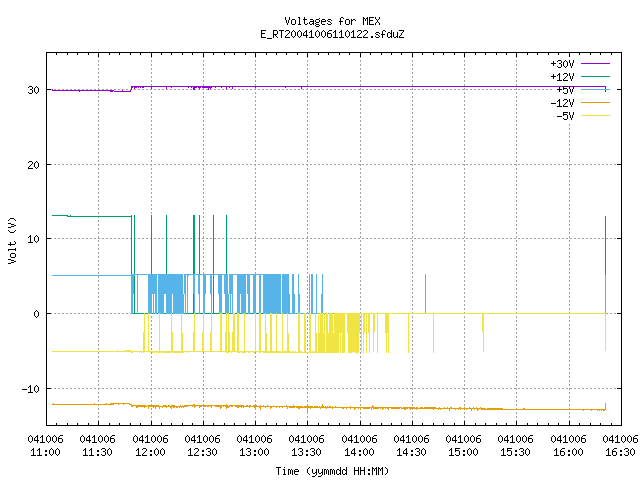Click the green +12V spike at the far right end
Viewport: 640px width, 480px height.
(x=605, y=245)
